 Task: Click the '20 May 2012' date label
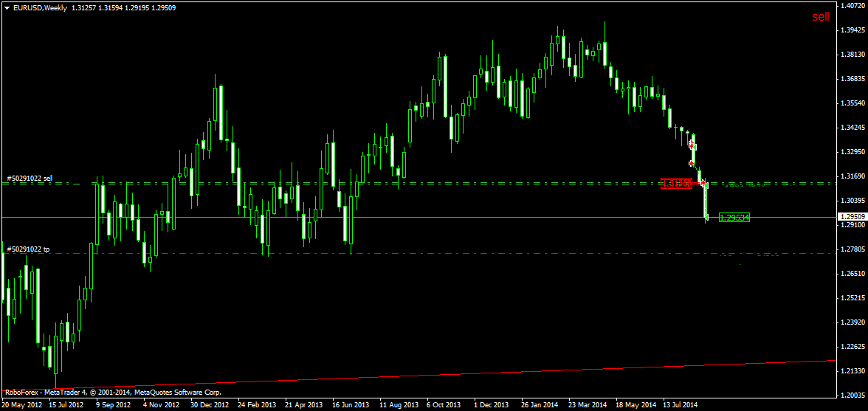click(23, 405)
